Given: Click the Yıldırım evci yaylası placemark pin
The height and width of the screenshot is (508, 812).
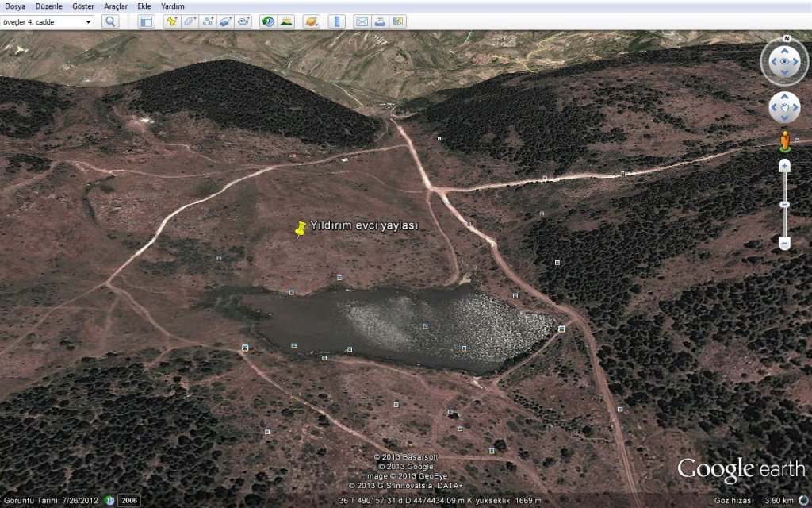Looking at the screenshot, I should 300,230.
